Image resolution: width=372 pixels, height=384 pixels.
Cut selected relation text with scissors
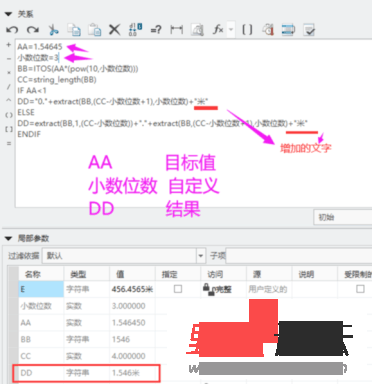coord(53,30)
